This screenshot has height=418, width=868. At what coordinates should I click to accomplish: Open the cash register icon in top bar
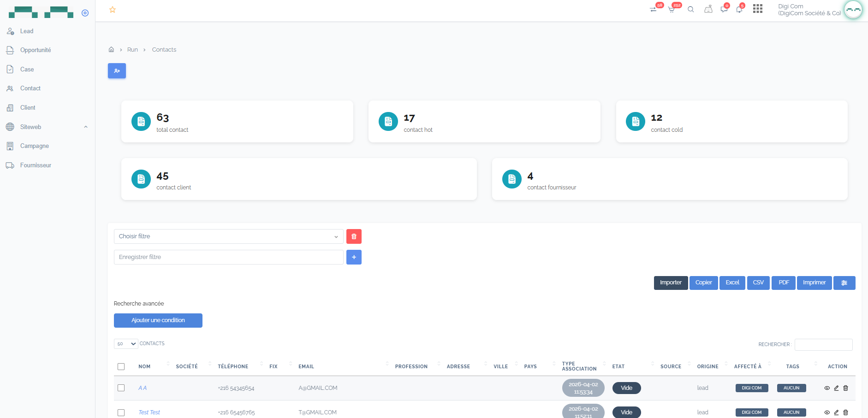pos(708,9)
